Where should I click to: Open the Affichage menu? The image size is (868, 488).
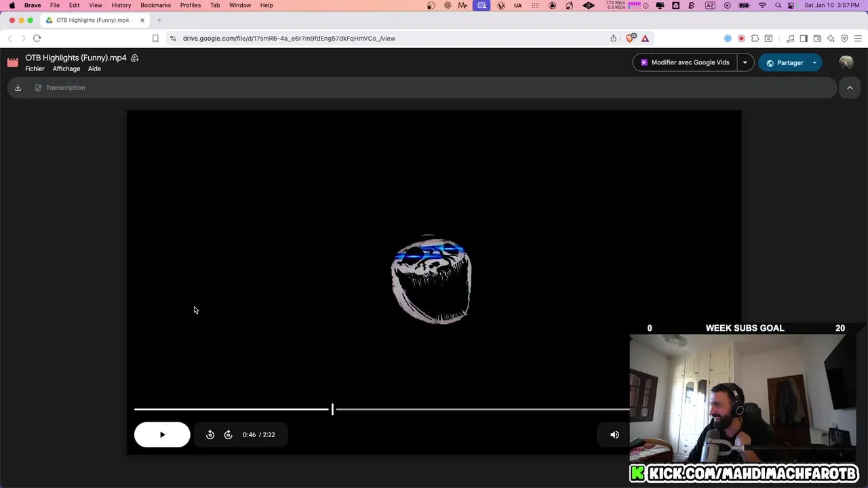click(66, 68)
